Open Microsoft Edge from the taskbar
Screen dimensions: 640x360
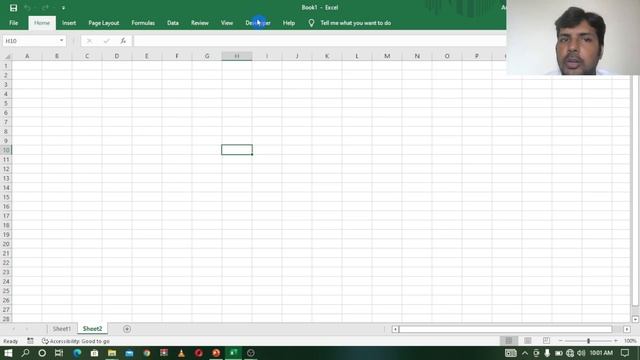(77, 353)
